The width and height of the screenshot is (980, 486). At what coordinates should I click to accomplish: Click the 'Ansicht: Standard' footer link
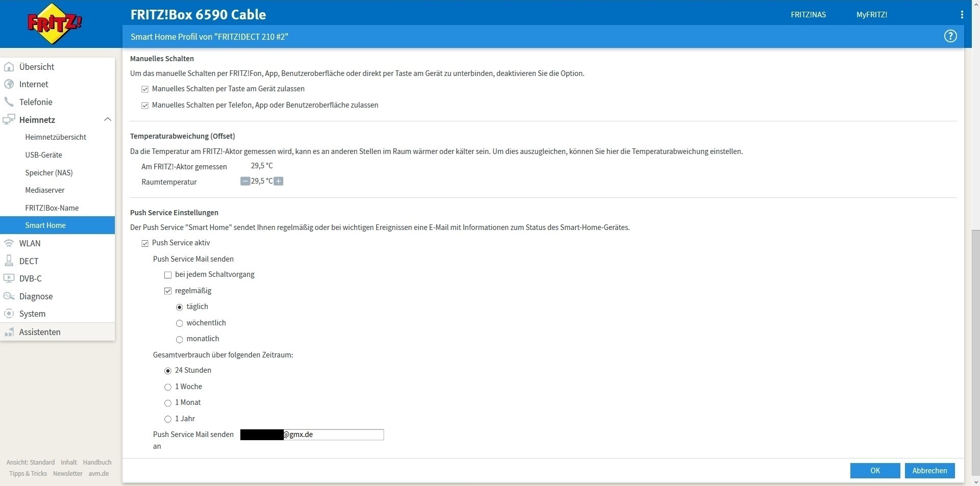point(31,463)
